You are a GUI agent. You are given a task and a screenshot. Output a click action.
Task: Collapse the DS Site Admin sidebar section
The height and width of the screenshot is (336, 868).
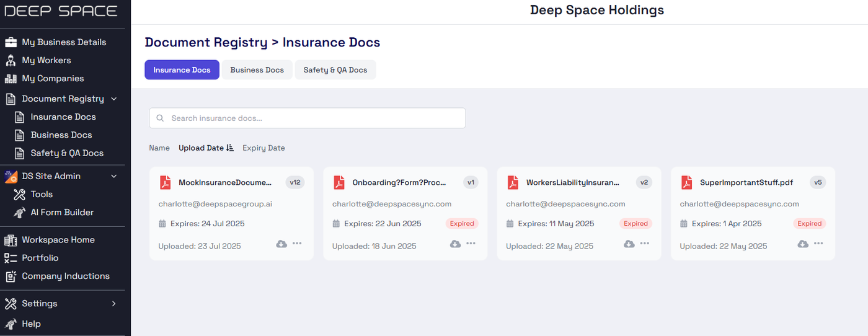click(x=113, y=176)
